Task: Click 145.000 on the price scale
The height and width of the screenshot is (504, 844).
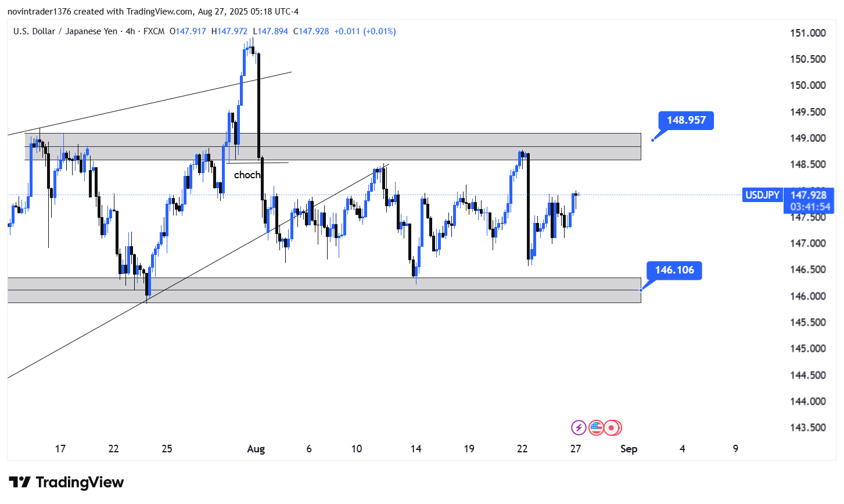Action: click(x=807, y=348)
